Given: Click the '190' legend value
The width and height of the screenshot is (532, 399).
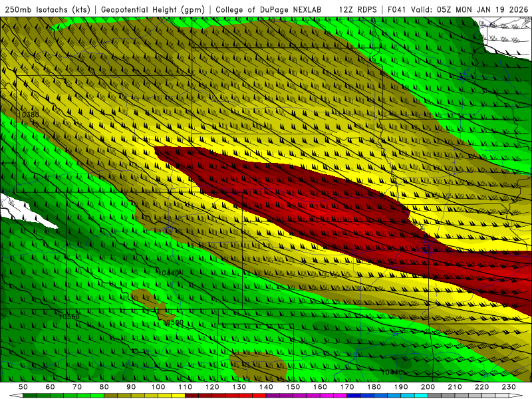Looking at the screenshot, I should 401,387.
